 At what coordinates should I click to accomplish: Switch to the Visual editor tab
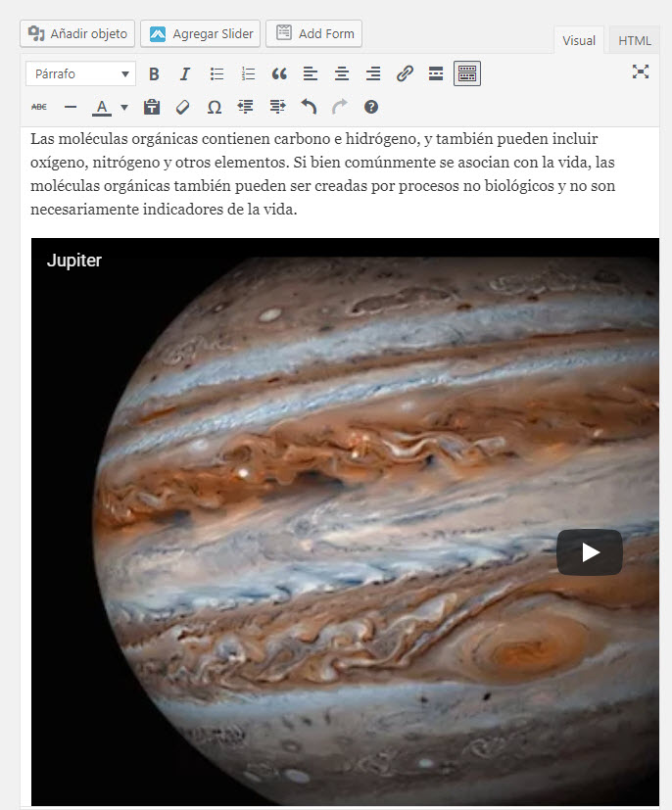click(579, 40)
